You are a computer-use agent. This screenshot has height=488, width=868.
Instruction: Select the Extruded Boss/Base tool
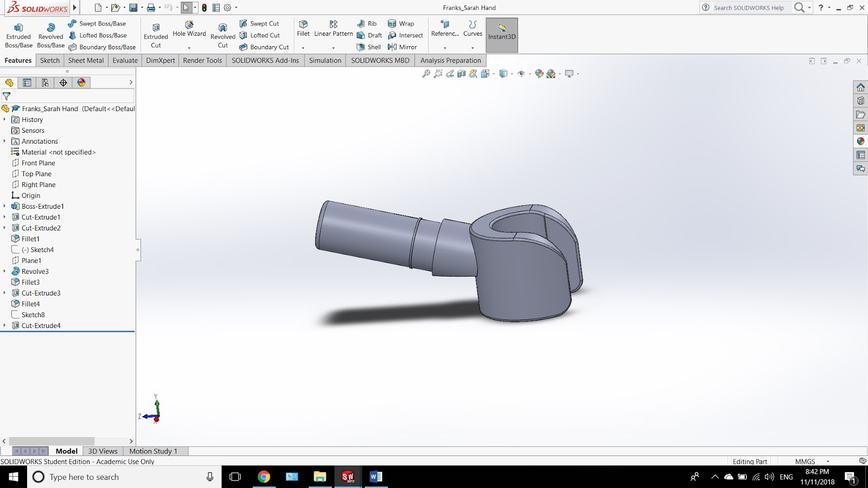(x=18, y=36)
